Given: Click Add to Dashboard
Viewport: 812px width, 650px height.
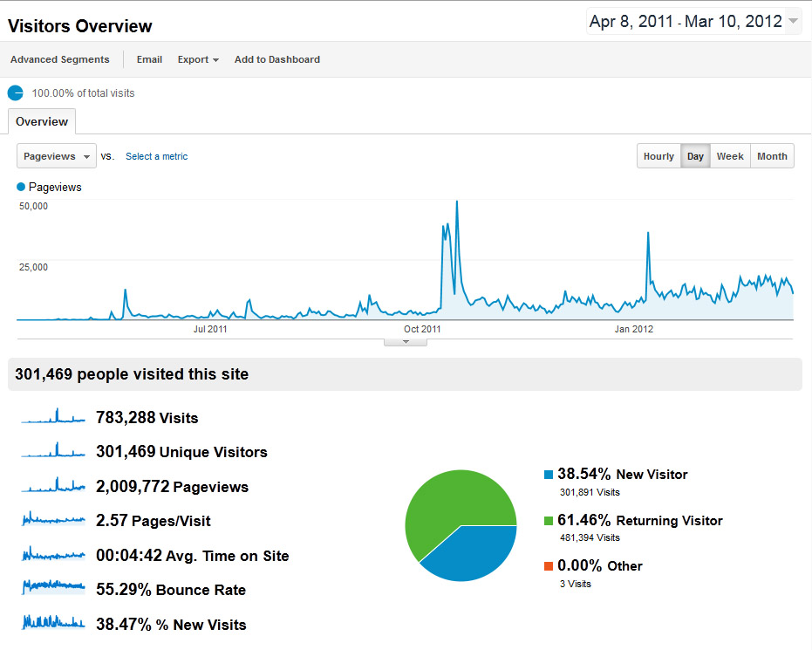Looking at the screenshot, I should pos(277,59).
